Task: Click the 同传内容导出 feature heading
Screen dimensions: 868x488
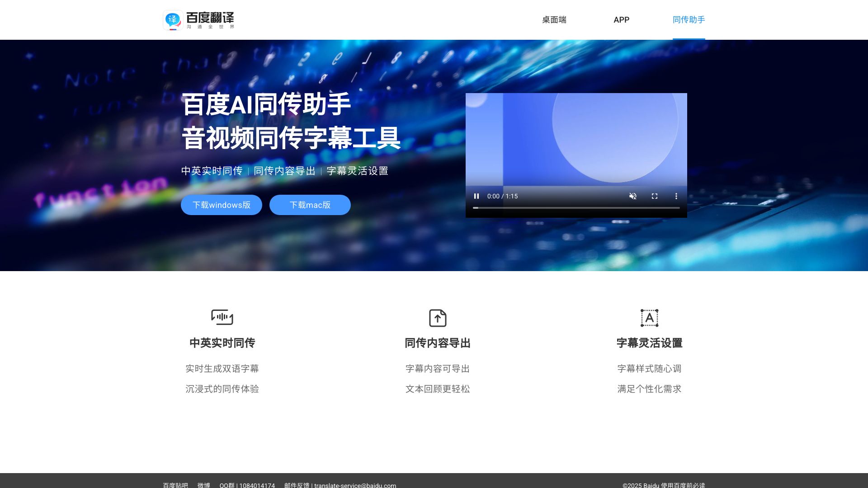Action: 438,343
